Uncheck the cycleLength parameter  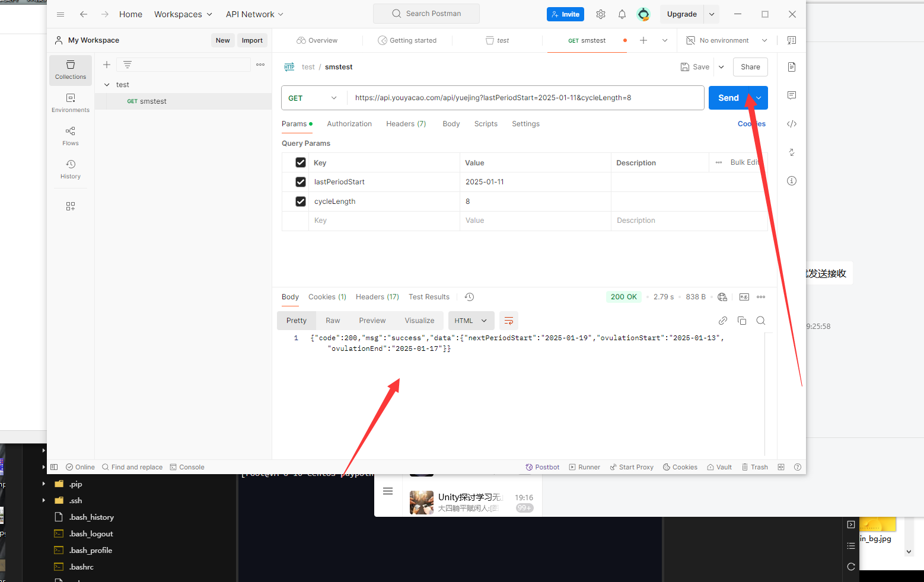(x=301, y=202)
